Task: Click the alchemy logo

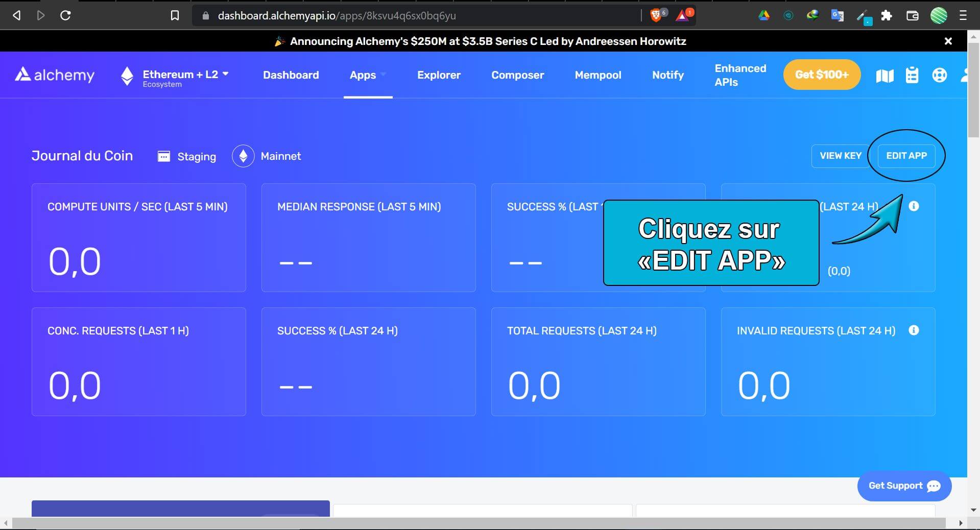Action: 55,75
